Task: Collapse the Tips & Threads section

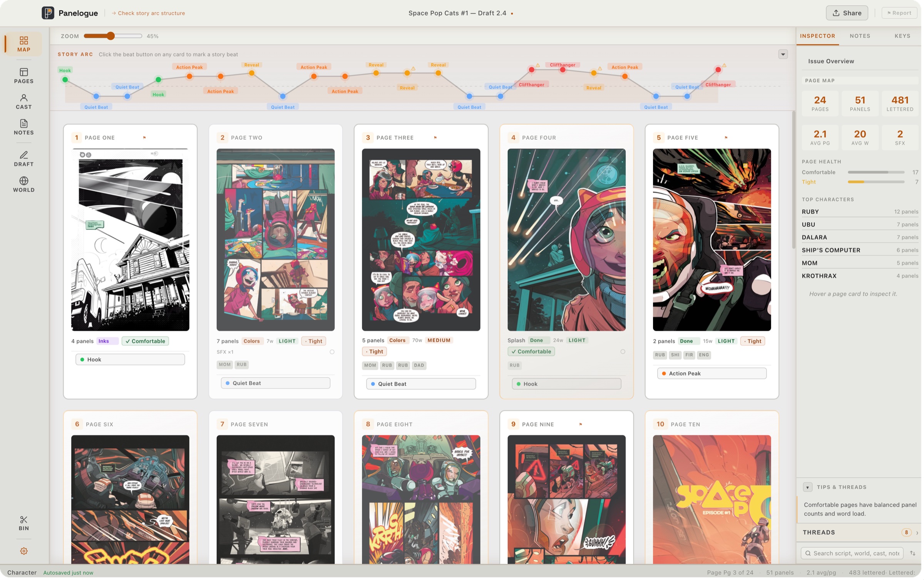Action: [x=810, y=488]
